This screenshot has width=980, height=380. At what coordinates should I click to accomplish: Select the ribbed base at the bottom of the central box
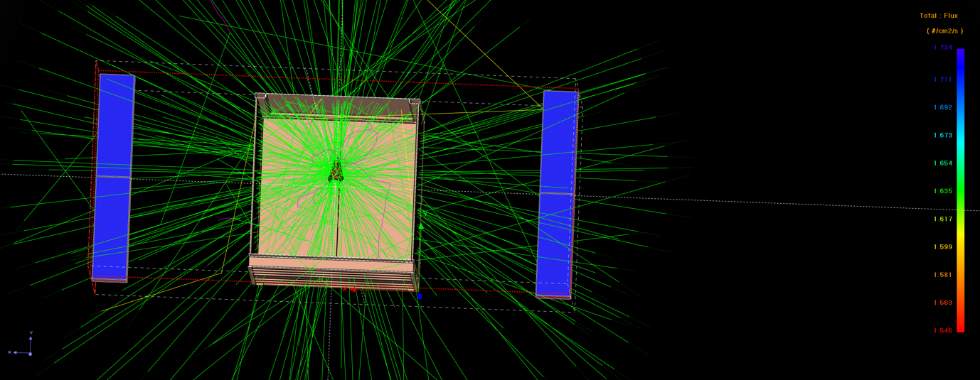331,273
